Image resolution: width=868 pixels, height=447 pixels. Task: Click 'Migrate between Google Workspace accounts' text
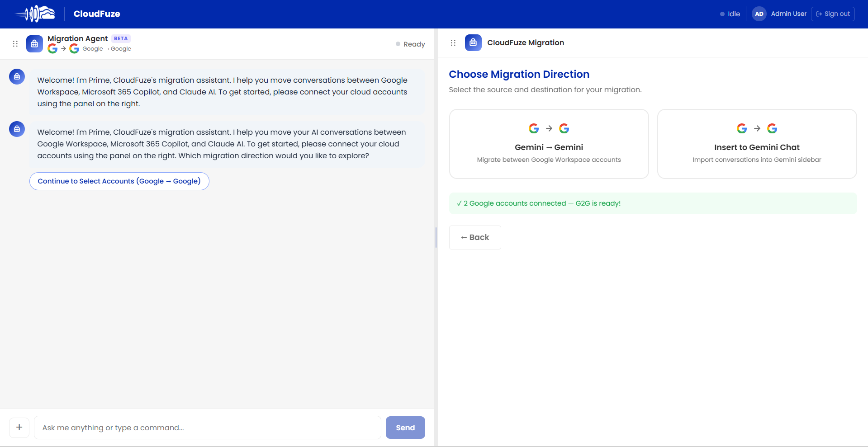tap(549, 160)
